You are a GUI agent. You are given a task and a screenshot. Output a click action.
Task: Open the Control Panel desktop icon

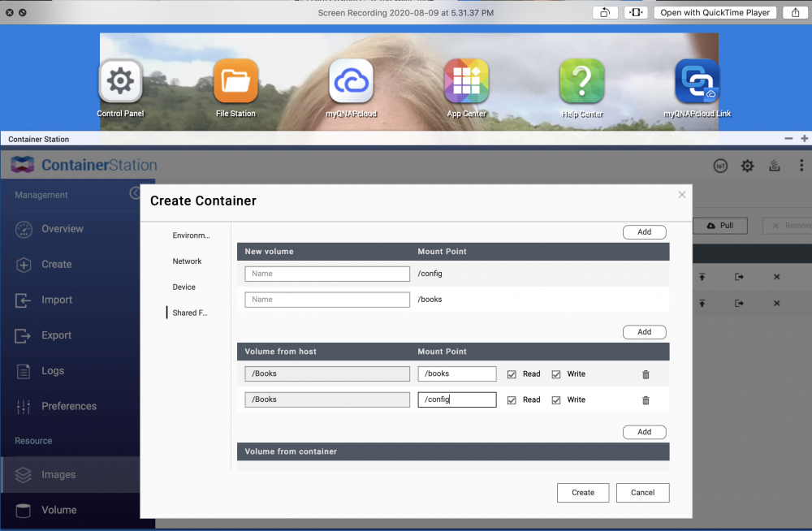[x=120, y=81]
